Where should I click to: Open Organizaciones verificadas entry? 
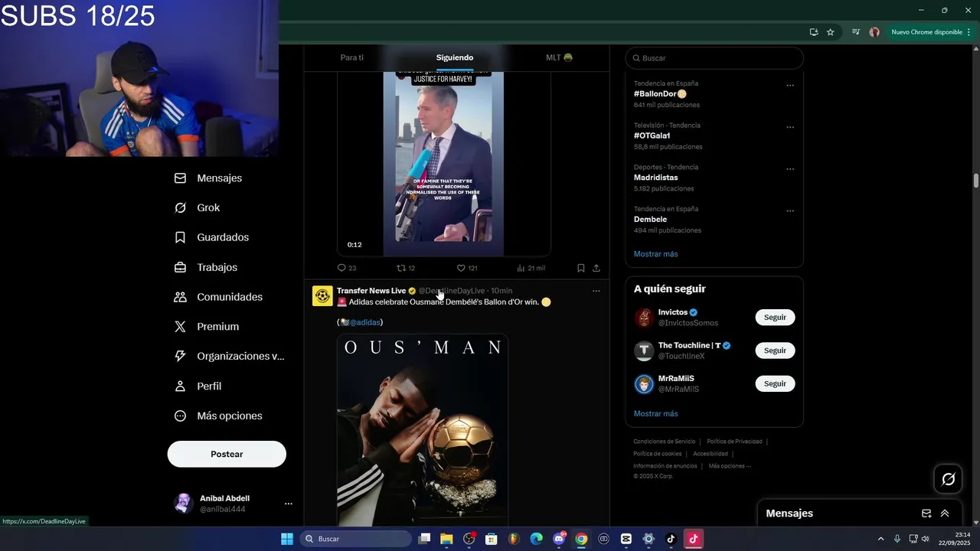click(229, 356)
